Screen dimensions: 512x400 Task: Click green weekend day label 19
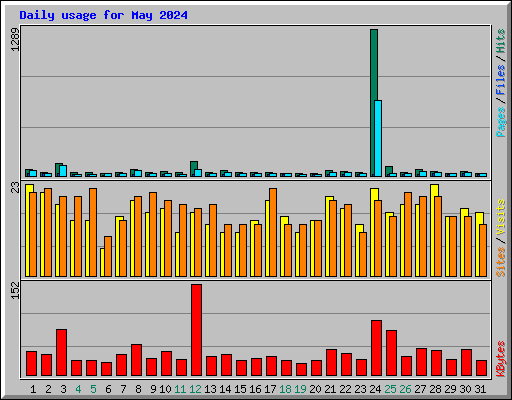(300, 389)
